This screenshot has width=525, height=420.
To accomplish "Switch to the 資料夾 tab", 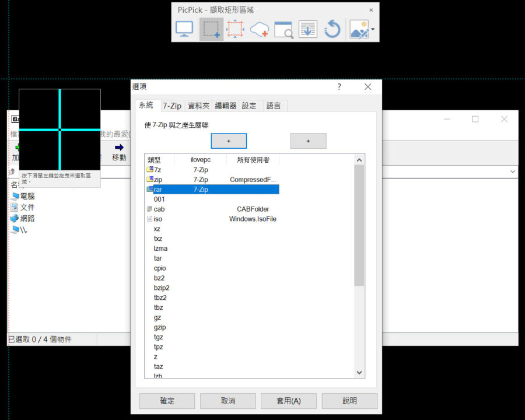I will click(x=198, y=106).
